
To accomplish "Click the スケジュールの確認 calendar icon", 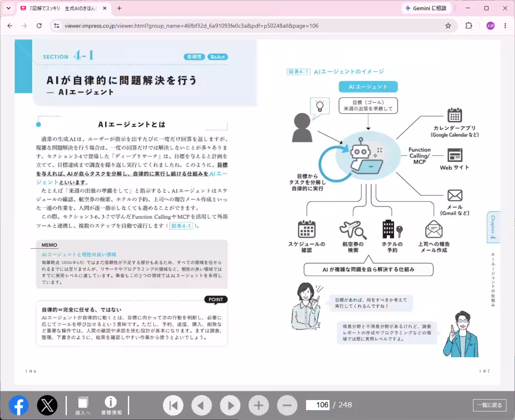I will 306,229.
